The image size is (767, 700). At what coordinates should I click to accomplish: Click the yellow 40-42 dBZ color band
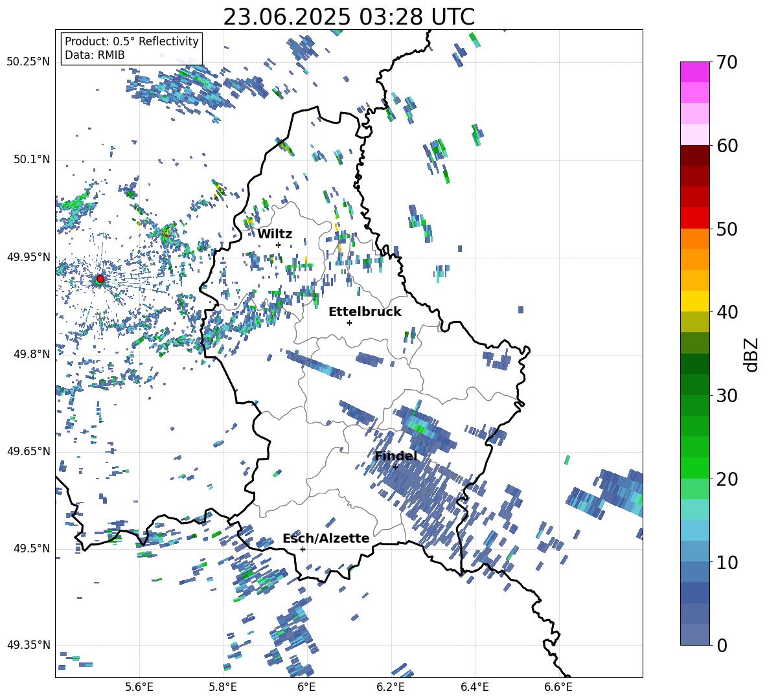(x=694, y=301)
